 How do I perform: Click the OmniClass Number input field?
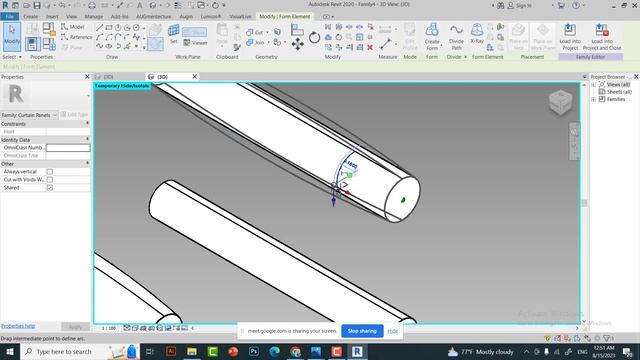point(68,147)
